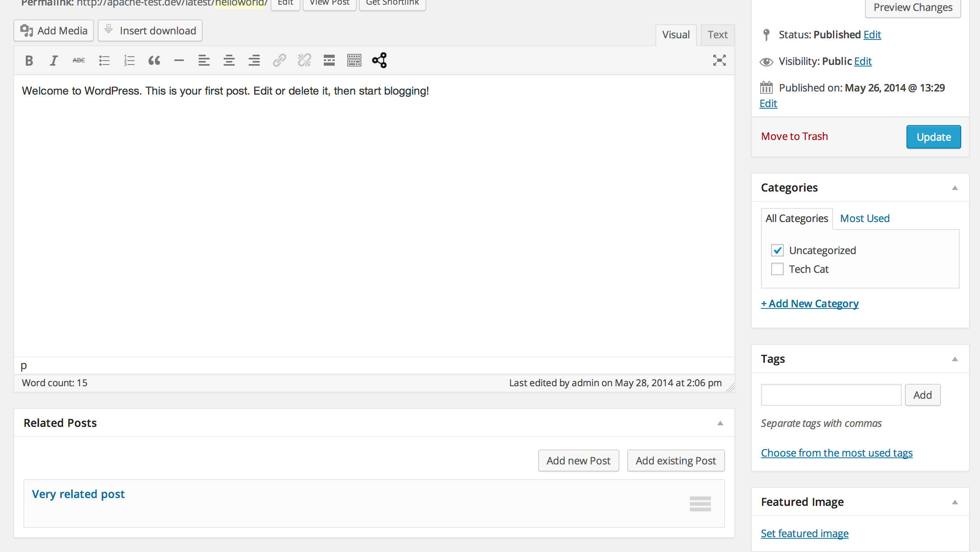This screenshot has width=980, height=552.
Task: Switch to the Text editor tab
Action: [x=717, y=35]
